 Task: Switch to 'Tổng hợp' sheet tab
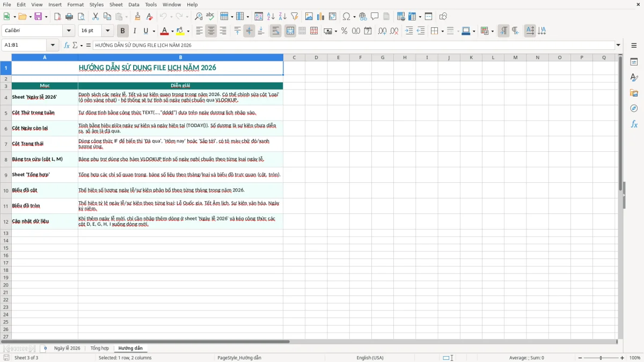[100, 349]
